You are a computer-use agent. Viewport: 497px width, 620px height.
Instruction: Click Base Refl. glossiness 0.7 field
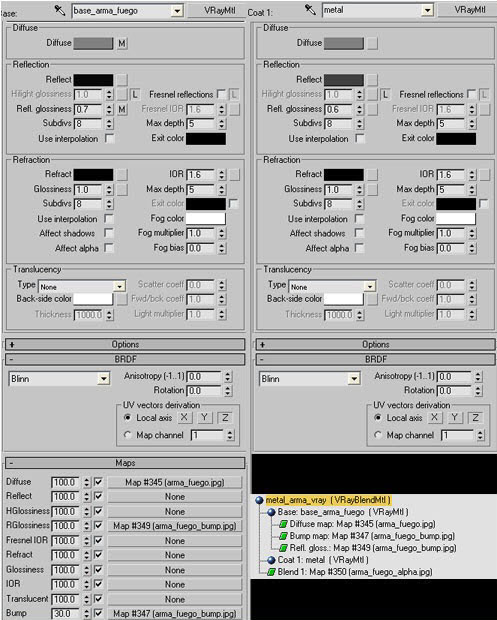[88, 110]
